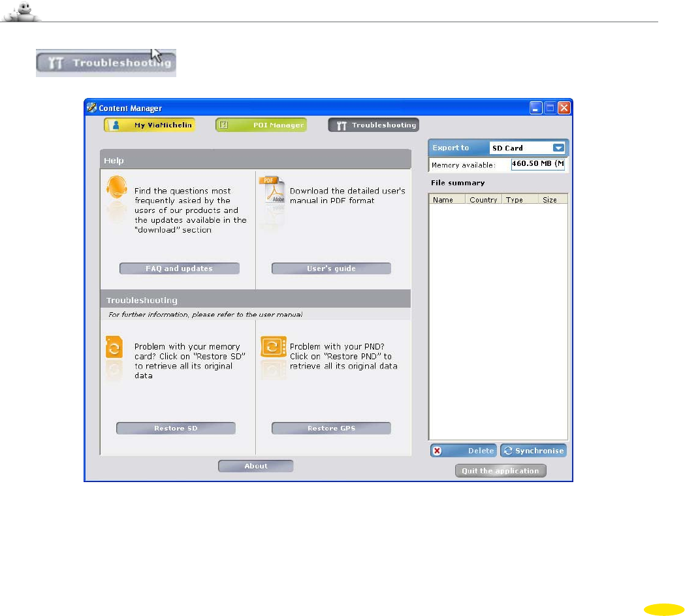Close the Content Manager window
Screen dimensions: 685x616
coord(564,108)
